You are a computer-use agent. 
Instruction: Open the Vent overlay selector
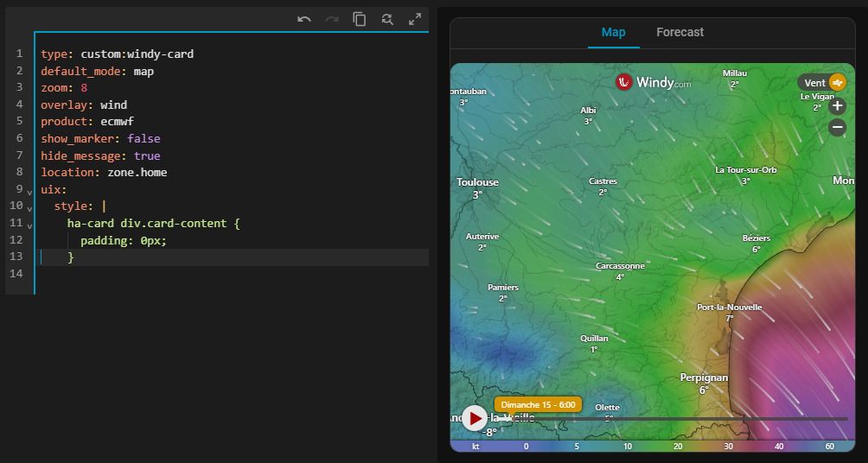tap(821, 83)
